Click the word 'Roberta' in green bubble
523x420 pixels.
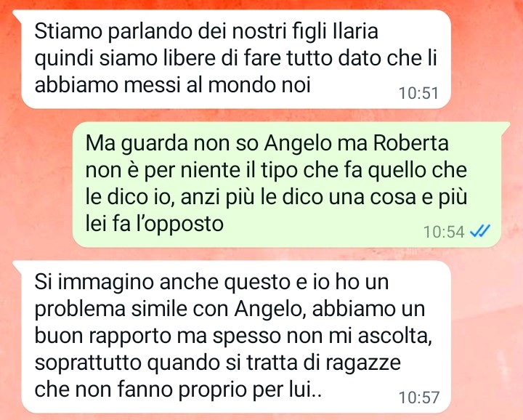click(x=410, y=143)
